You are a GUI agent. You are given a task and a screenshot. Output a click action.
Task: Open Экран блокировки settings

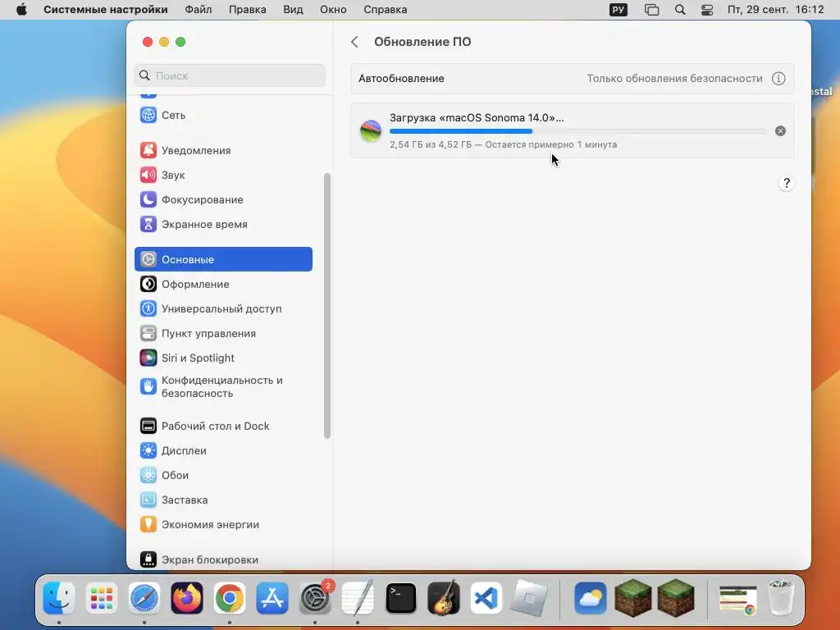pyautogui.click(x=223, y=559)
